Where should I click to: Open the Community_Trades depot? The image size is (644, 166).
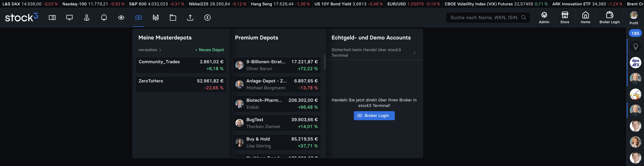click(x=181, y=65)
